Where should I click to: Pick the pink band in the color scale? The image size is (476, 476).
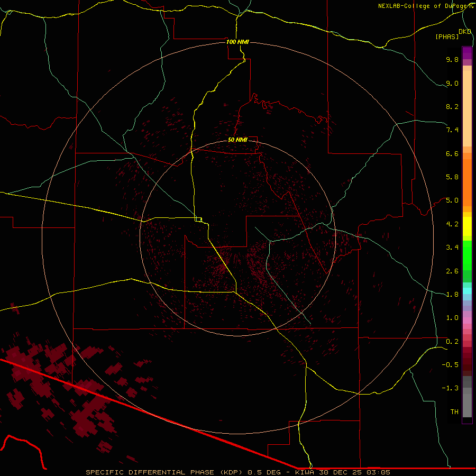[x=467, y=321]
